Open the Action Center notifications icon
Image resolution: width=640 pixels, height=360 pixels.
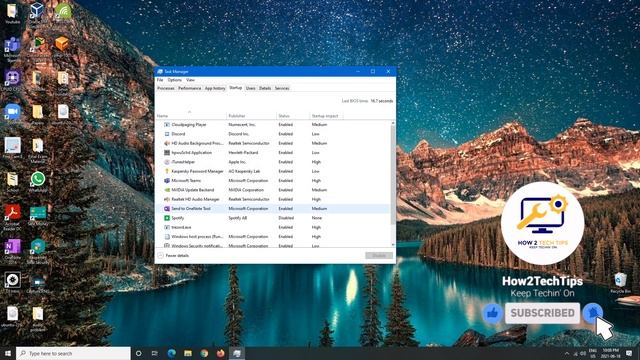point(629,353)
